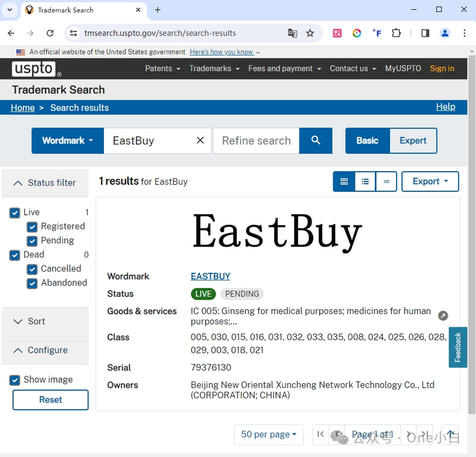Open the Trademarks menu

(x=214, y=69)
